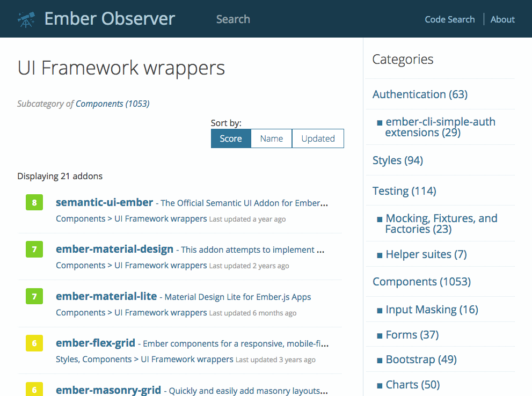Go to parent category Components (1053)
The width and height of the screenshot is (532, 396).
(112, 104)
